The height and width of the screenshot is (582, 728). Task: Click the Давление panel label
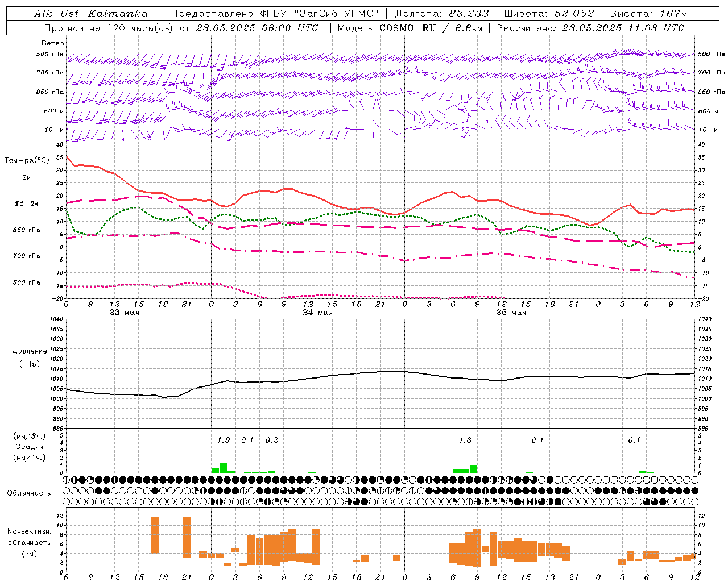29,351
